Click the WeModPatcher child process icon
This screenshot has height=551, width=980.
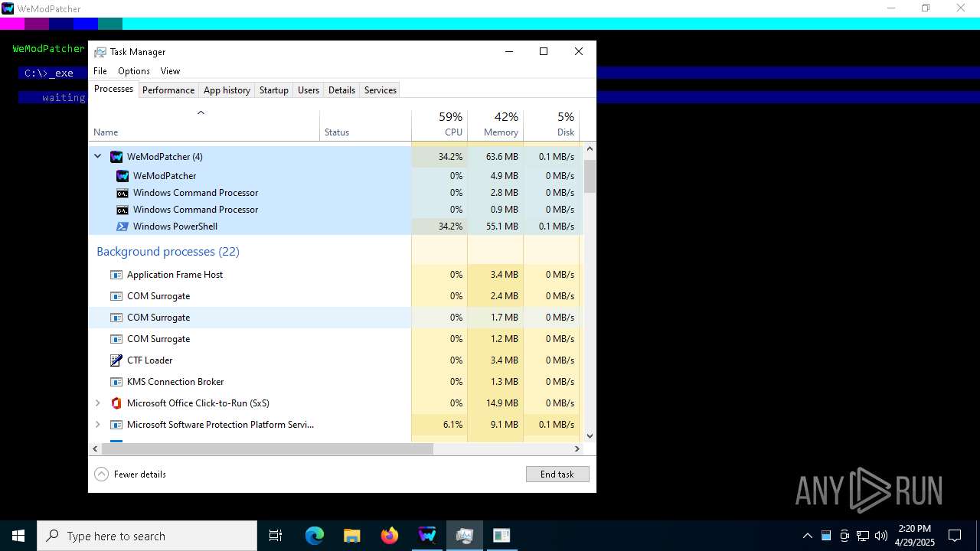[122, 176]
